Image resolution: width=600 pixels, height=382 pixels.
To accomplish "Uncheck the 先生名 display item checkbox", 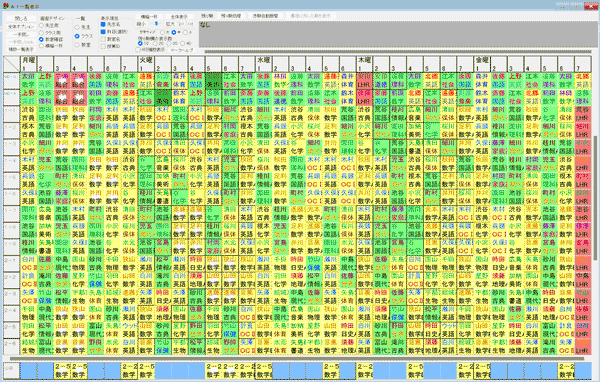I will tap(103, 24).
